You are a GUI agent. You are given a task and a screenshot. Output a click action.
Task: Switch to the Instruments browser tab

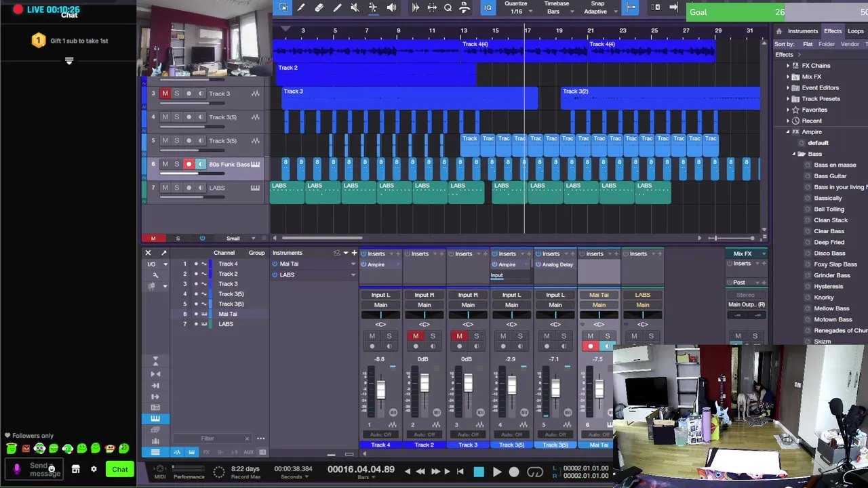coord(802,31)
